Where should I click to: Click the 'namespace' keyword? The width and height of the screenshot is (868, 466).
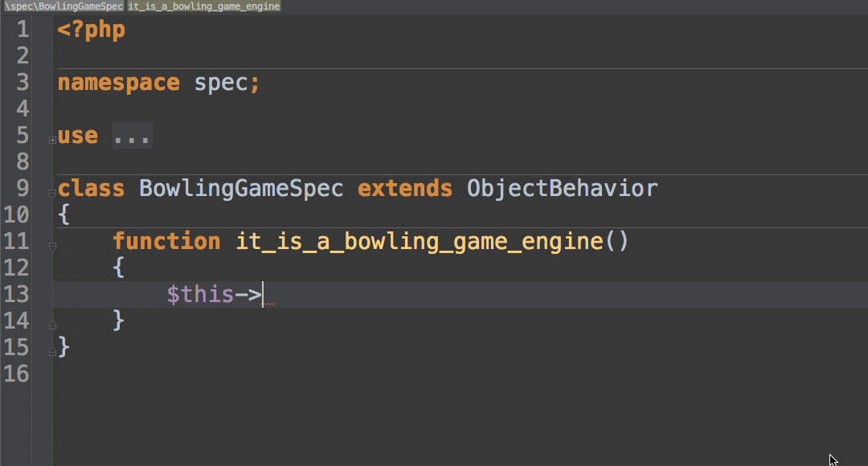(x=118, y=83)
